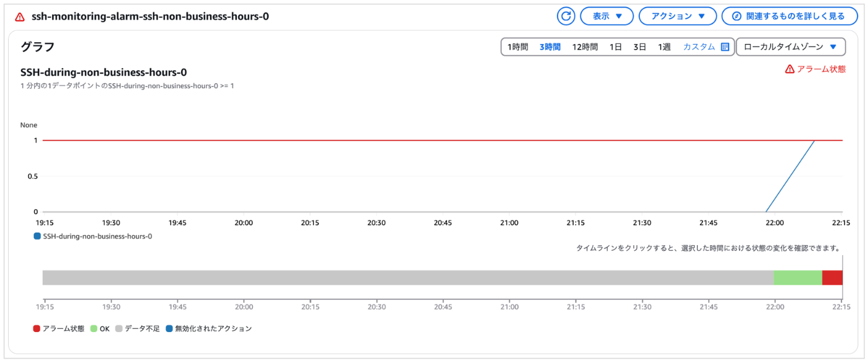This screenshot has width=868, height=363.
Task: Choose the 1日 time range
Action: 616,47
